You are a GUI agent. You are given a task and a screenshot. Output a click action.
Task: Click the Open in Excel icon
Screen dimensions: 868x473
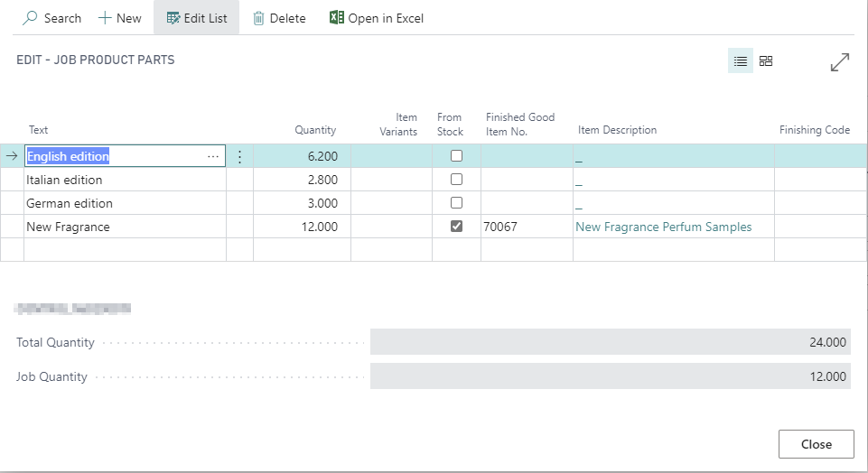[337, 18]
